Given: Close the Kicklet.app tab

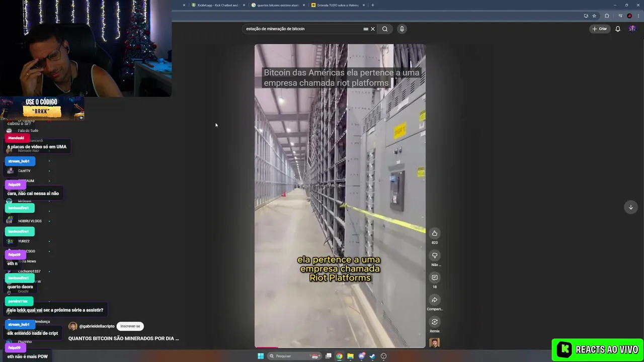Looking at the screenshot, I should (x=244, y=5).
